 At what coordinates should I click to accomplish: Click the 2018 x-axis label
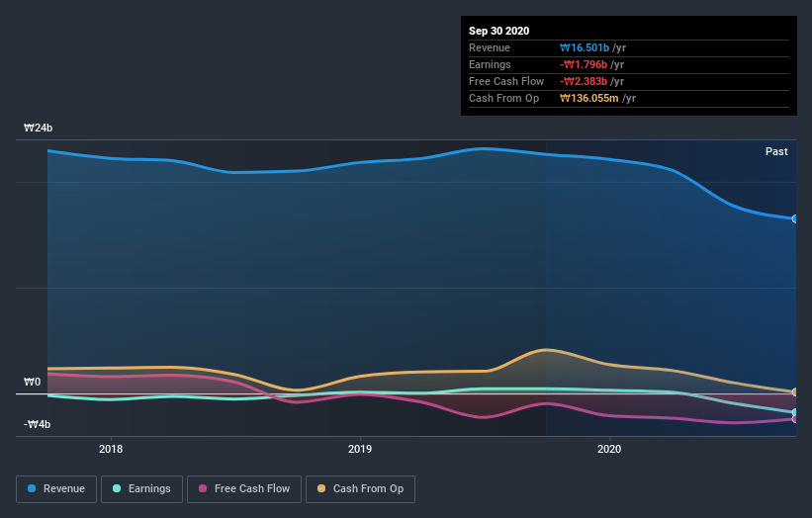point(111,449)
